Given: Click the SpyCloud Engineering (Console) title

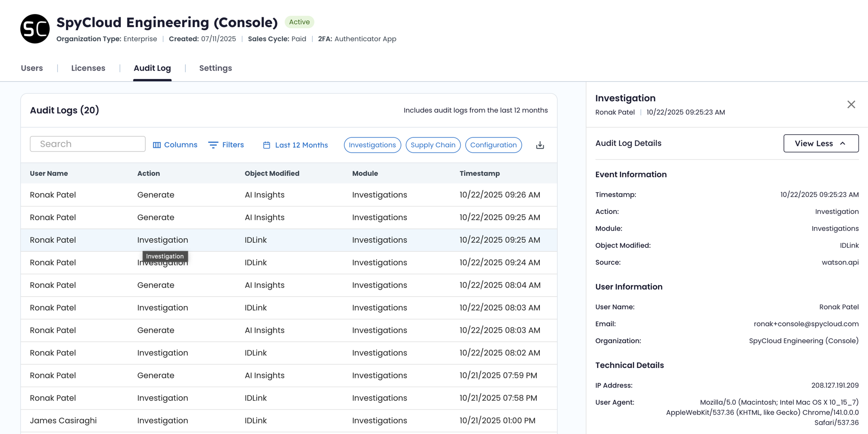Looking at the screenshot, I should pos(167,22).
